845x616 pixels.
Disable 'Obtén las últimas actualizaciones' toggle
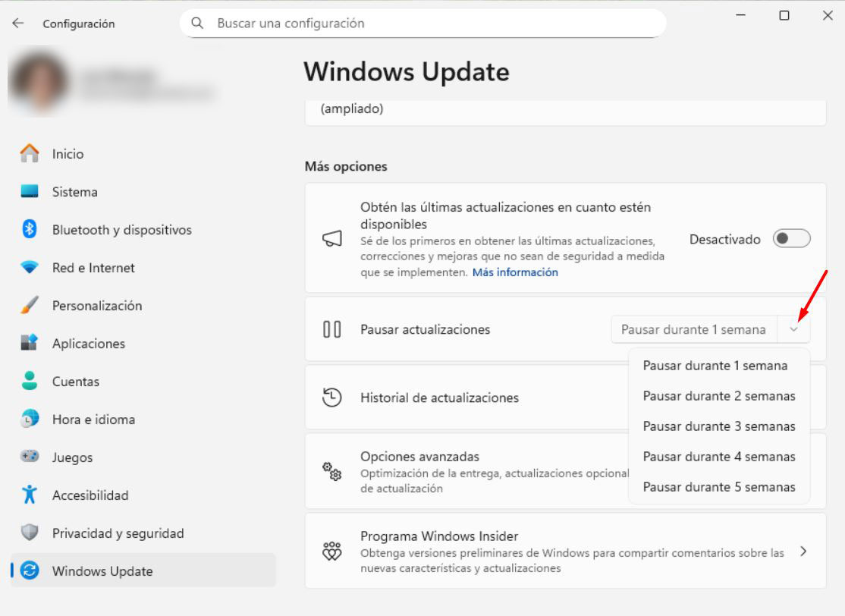click(x=790, y=238)
